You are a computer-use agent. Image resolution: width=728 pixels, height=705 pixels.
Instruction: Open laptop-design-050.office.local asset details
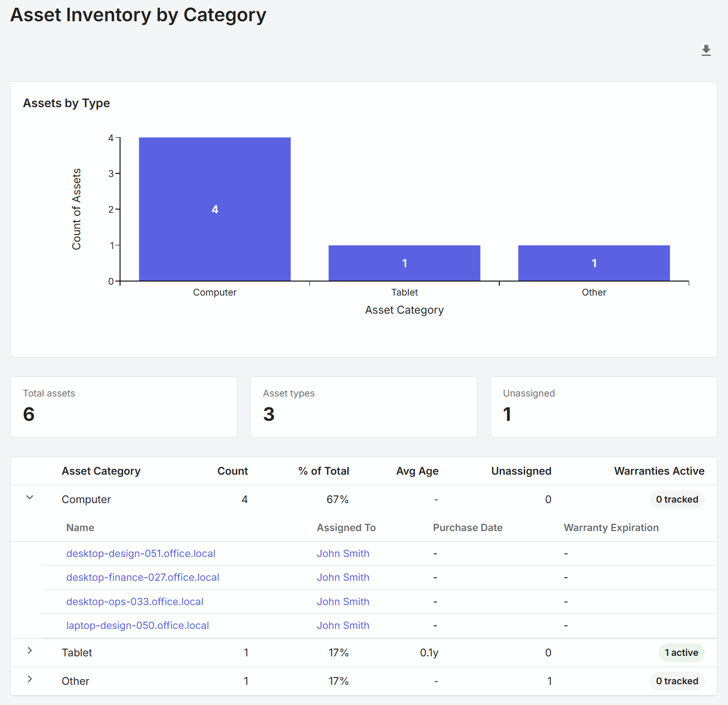click(x=137, y=625)
